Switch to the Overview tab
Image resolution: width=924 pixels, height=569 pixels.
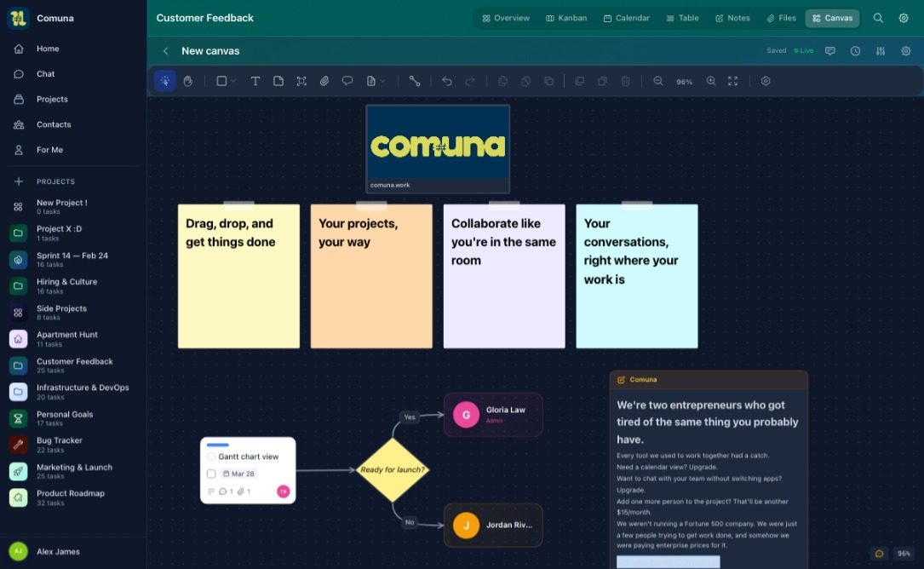(506, 18)
